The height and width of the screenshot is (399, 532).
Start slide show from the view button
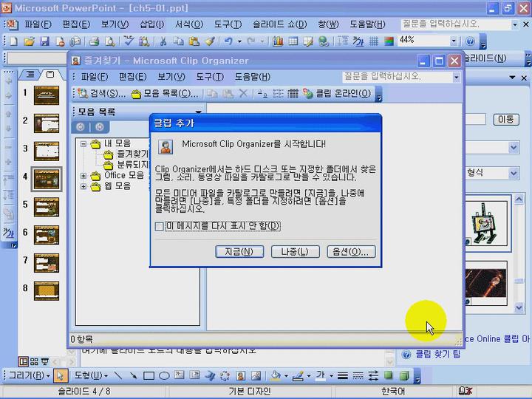[x=44, y=361]
